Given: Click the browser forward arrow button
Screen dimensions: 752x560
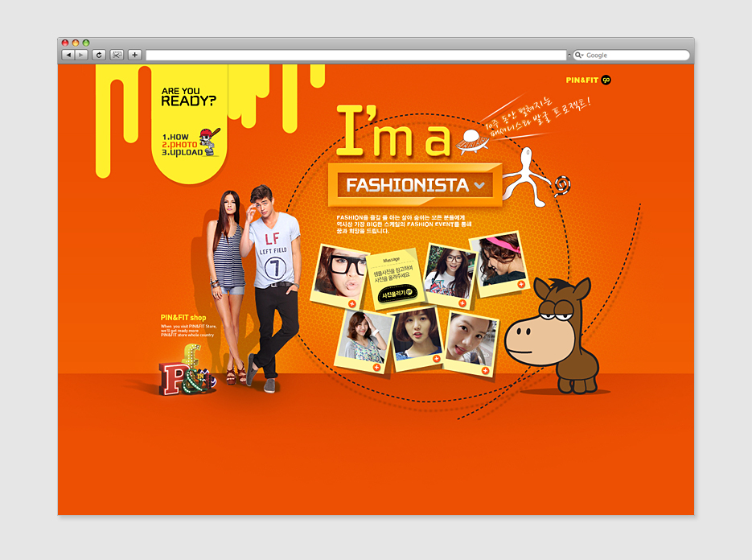Looking at the screenshot, I should click(x=81, y=55).
